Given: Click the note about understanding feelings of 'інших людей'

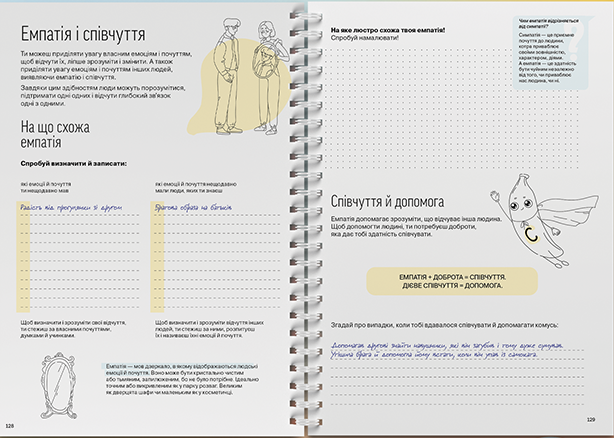Looking at the screenshot, I should click(x=209, y=329).
